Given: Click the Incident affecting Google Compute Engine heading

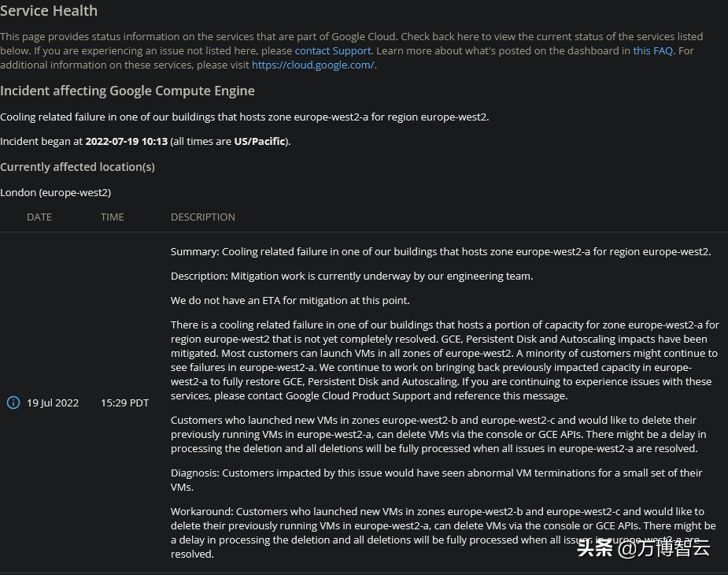Looking at the screenshot, I should (127, 91).
